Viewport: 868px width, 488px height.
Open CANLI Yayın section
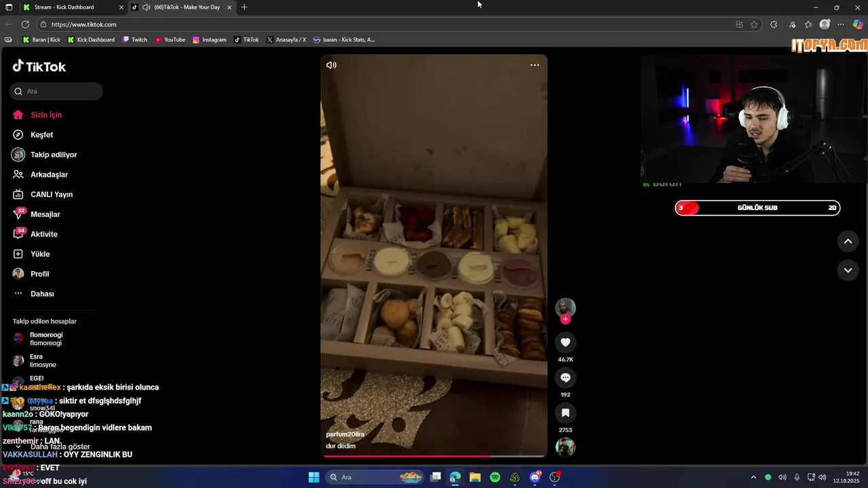coord(43,195)
